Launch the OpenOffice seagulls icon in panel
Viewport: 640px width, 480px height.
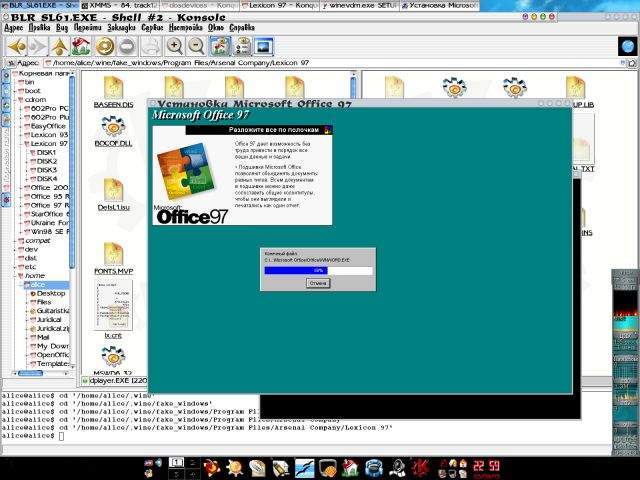click(x=304, y=468)
